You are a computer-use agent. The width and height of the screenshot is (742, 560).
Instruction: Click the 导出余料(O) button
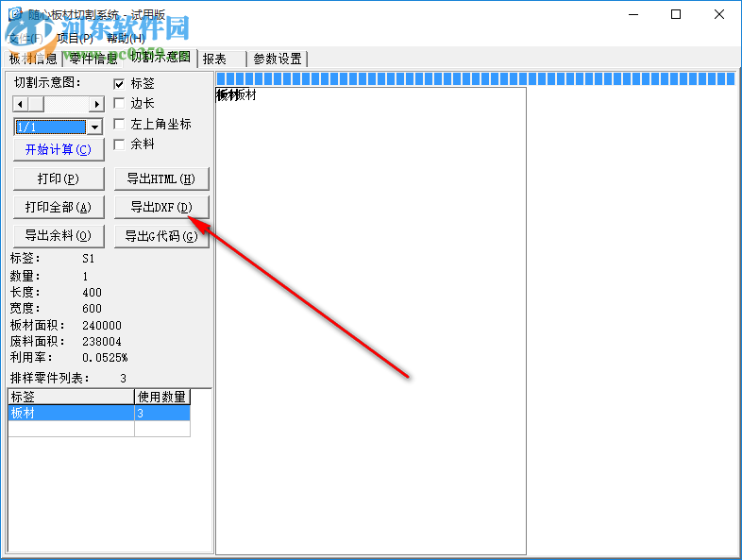point(59,236)
